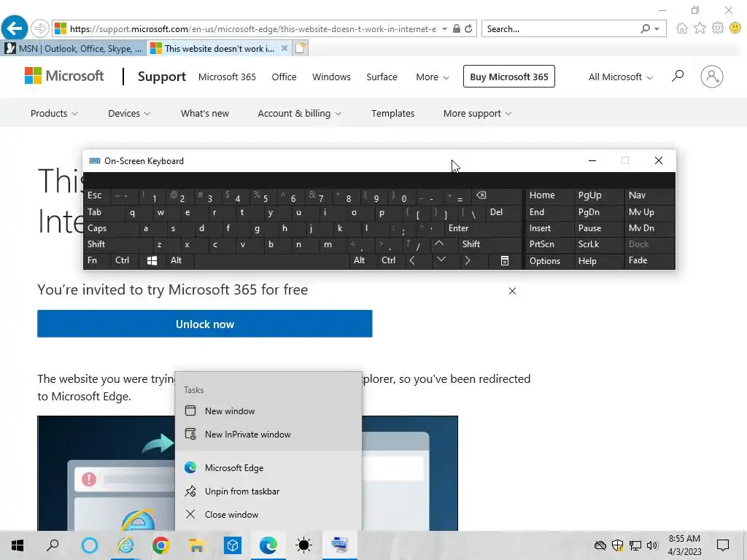Open the Templates link
The image size is (747, 560).
[392, 113]
